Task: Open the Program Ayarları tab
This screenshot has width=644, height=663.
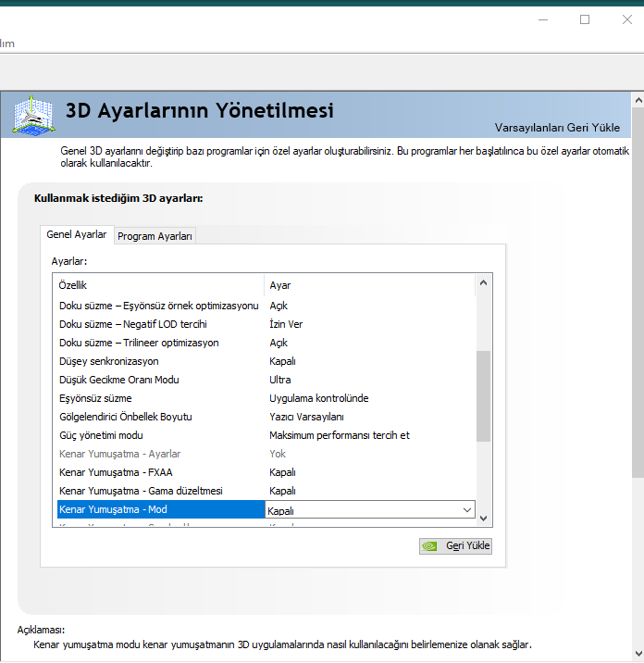Action: coord(155,236)
